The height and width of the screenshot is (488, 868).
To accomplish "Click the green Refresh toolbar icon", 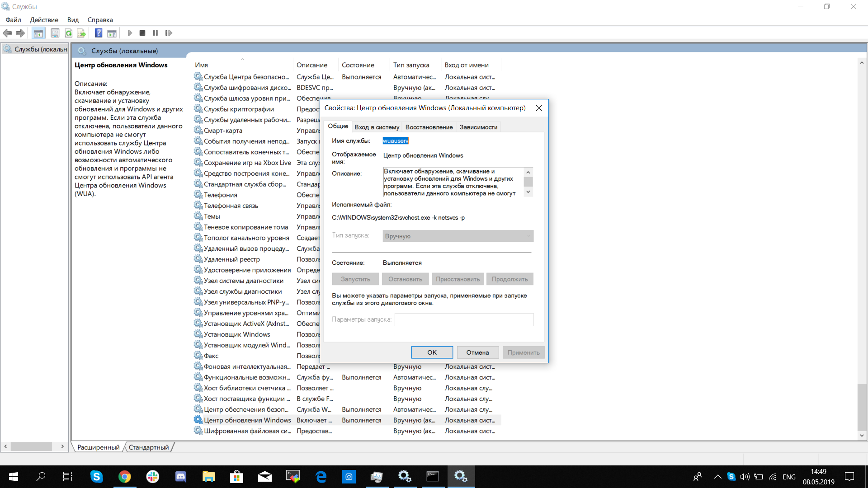I will coord(69,33).
